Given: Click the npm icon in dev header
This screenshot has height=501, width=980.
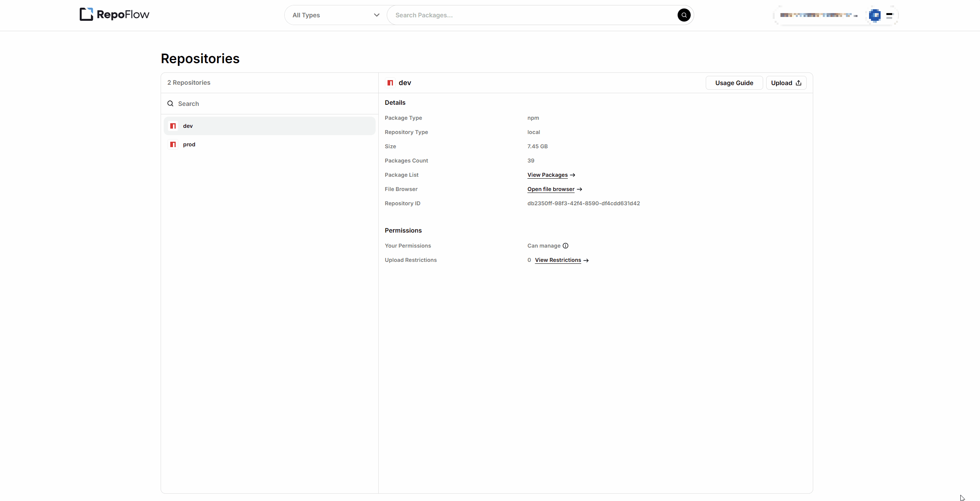Looking at the screenshot, I should (x=390, y=83).
